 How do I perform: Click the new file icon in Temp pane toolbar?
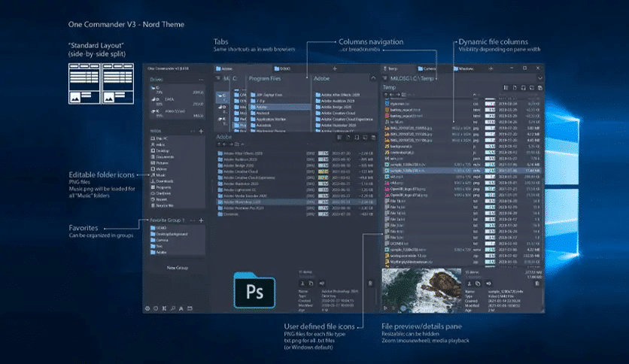tap(515, 87)
